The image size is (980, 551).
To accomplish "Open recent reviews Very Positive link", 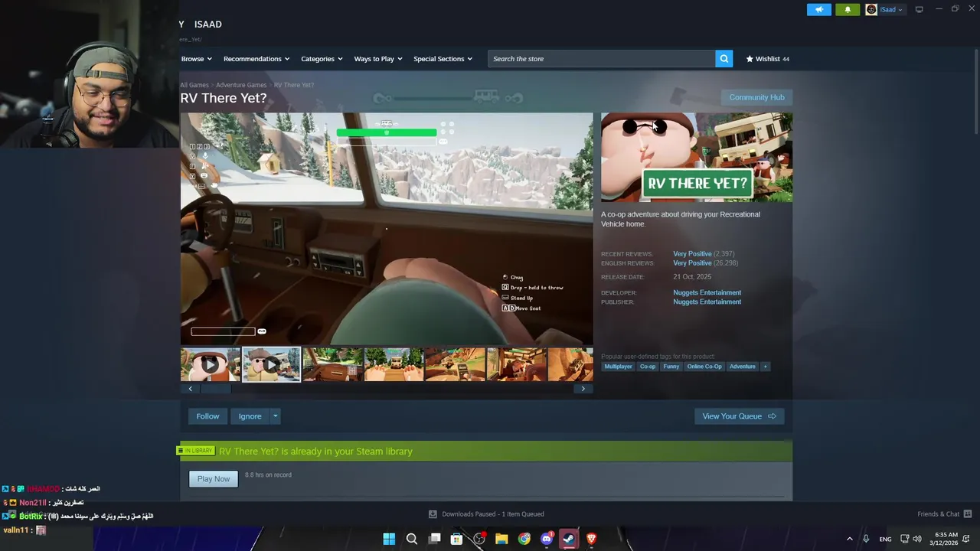I will tap(692, 254).
